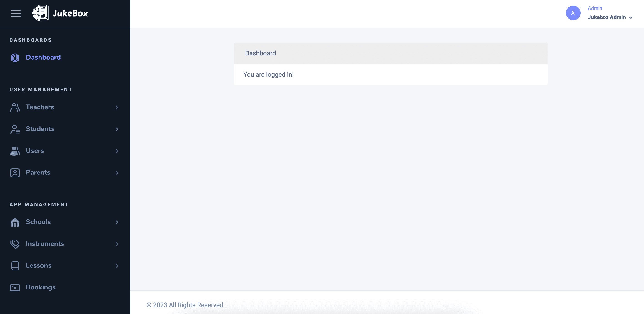Click the JukeBox brand name link
This screenshot has height=314, width=644.
click(70, 13)
